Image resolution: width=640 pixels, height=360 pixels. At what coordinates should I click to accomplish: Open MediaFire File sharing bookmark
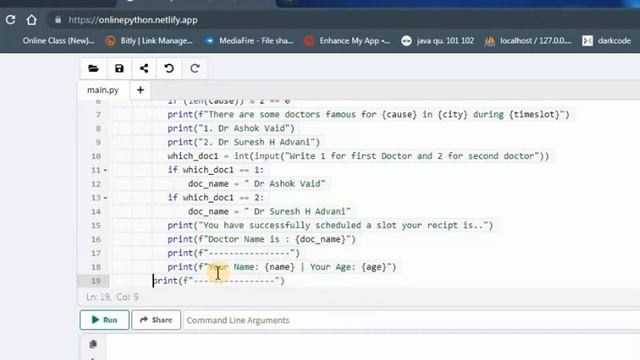(x=249, y=41)
